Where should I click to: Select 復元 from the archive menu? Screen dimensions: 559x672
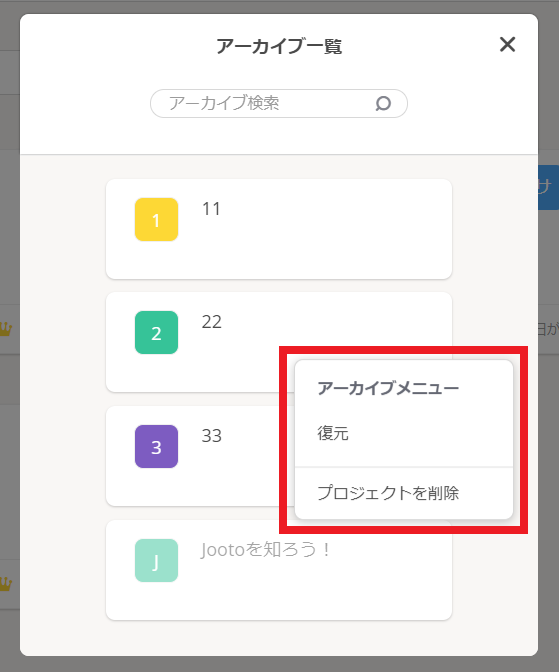[x=333, y=433]
